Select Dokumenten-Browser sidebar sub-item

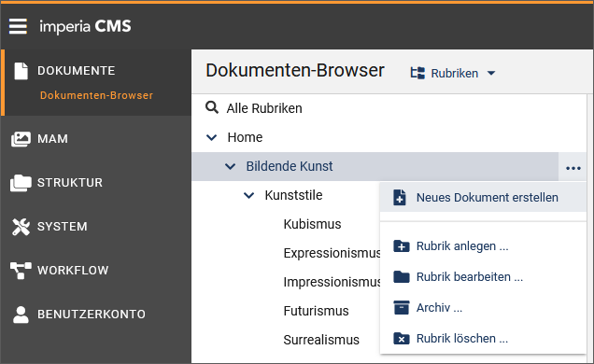[x=96, y=95]
